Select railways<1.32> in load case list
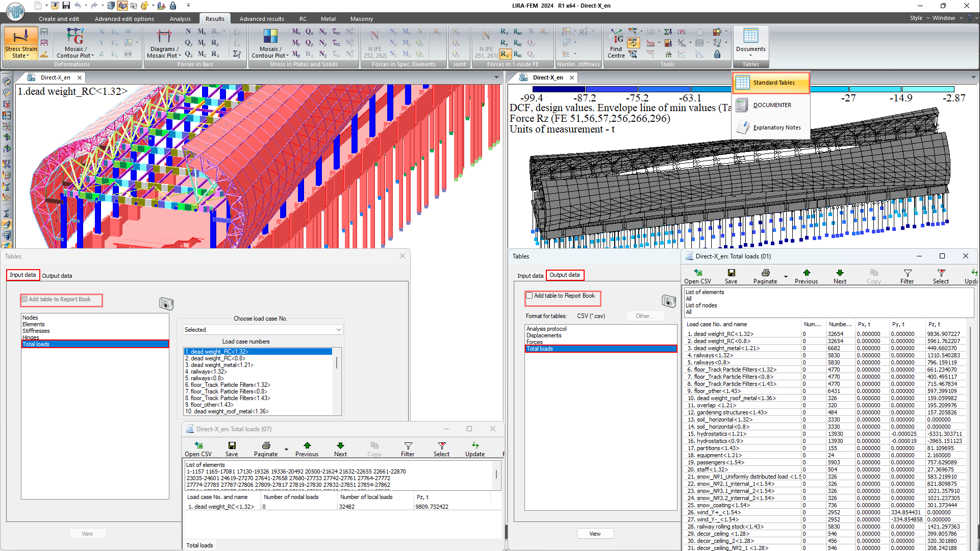The height and width of the screenshot is (551, 980). [x=206, y=372]
